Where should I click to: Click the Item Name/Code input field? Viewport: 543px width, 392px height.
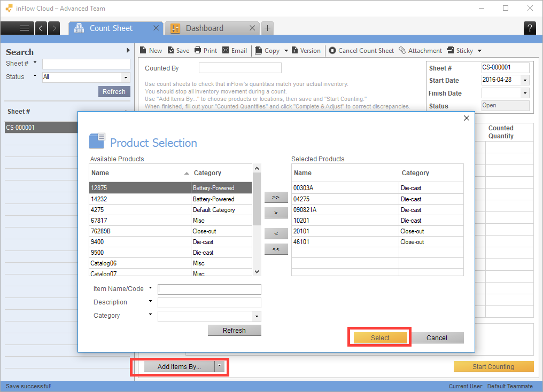click(x=210, y=289)
